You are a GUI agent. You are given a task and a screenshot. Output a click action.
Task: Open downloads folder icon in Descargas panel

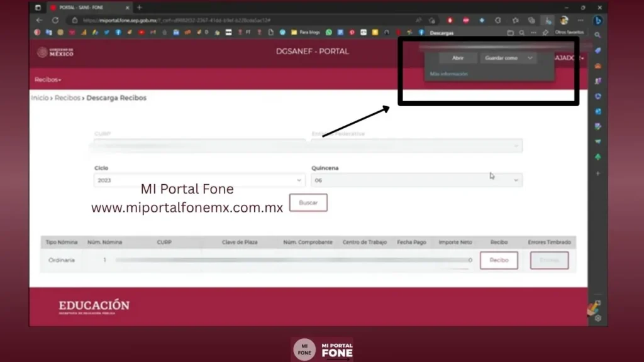510,33
